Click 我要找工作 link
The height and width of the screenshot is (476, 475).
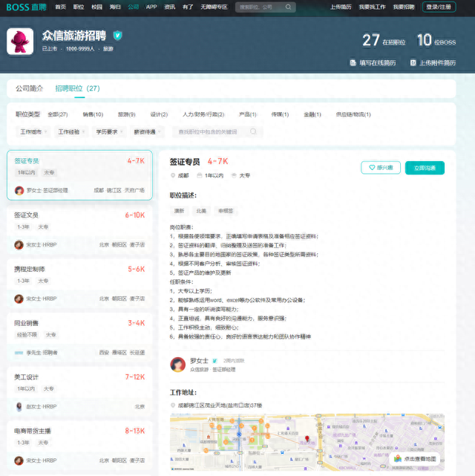[372, 7]
